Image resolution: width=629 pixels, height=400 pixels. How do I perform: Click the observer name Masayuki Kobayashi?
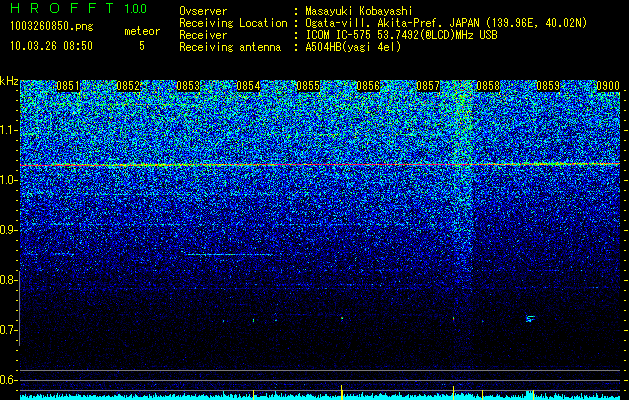tap(359, 11)
